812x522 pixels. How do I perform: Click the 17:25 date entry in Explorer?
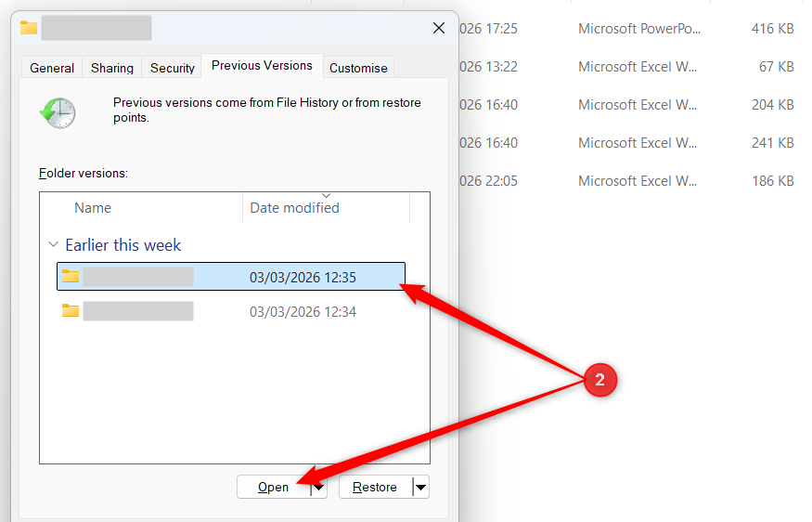coord(488,29)
